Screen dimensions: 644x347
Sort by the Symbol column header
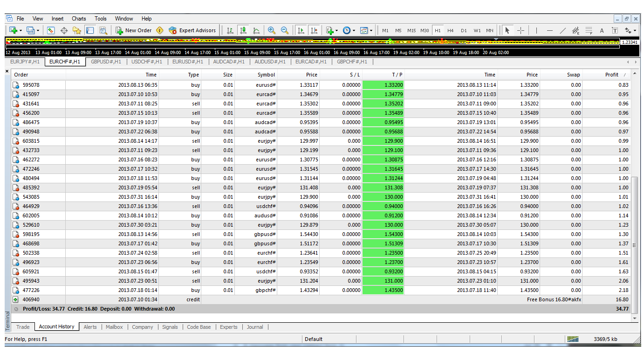point(256,75)
